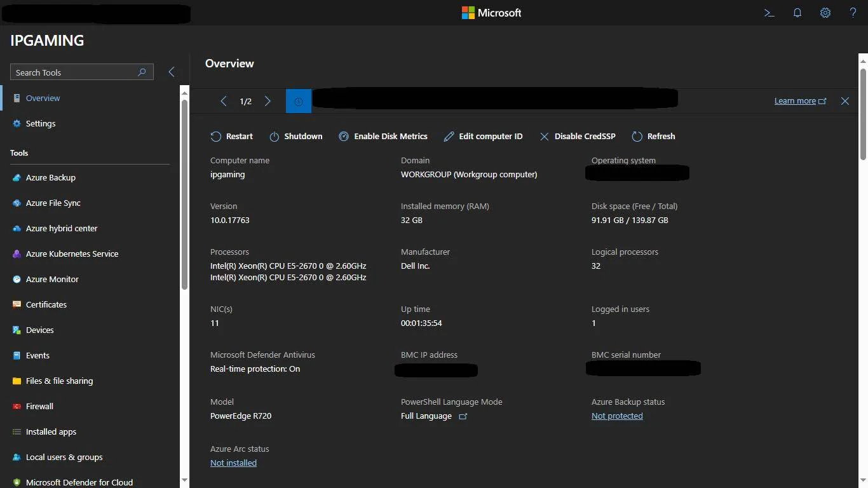The image size is (868, 488).
Task: Go to the previous notification with left chevron
Action: (x=223, y=101)
